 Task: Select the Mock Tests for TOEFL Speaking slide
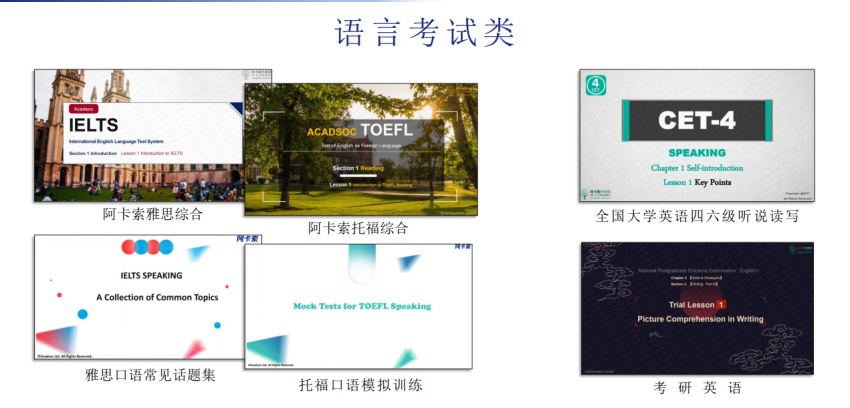click(x=358, y=307)
